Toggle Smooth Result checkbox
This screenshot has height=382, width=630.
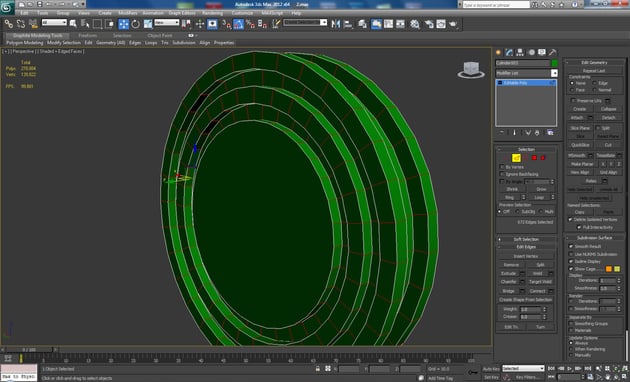pos(571,246)
